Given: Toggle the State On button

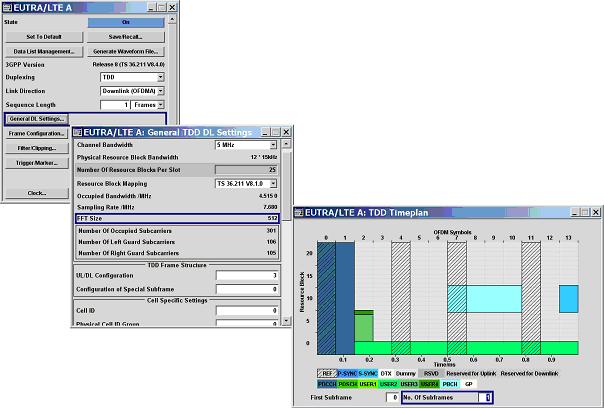Looking at the screenshot, I should [x=126, y=22].
